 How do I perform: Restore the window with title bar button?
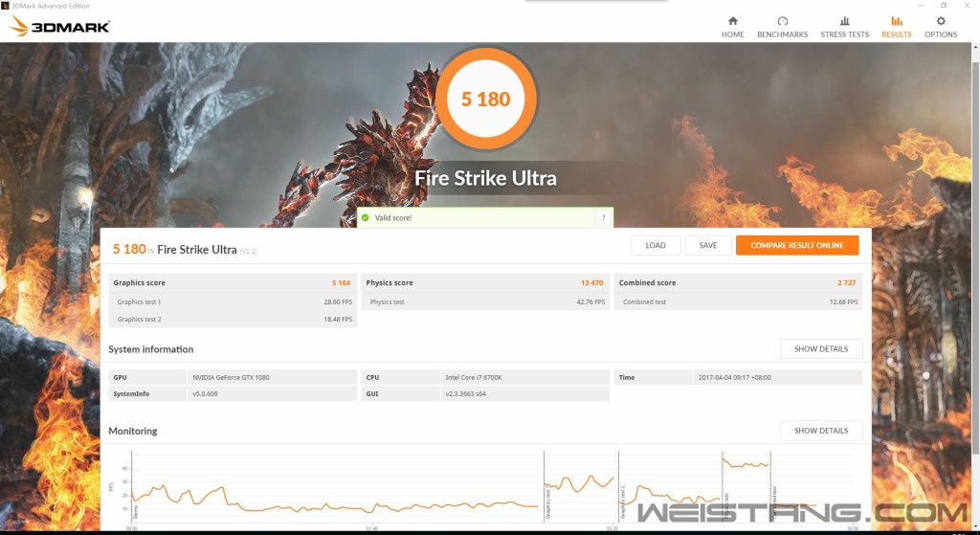(944, 5)
